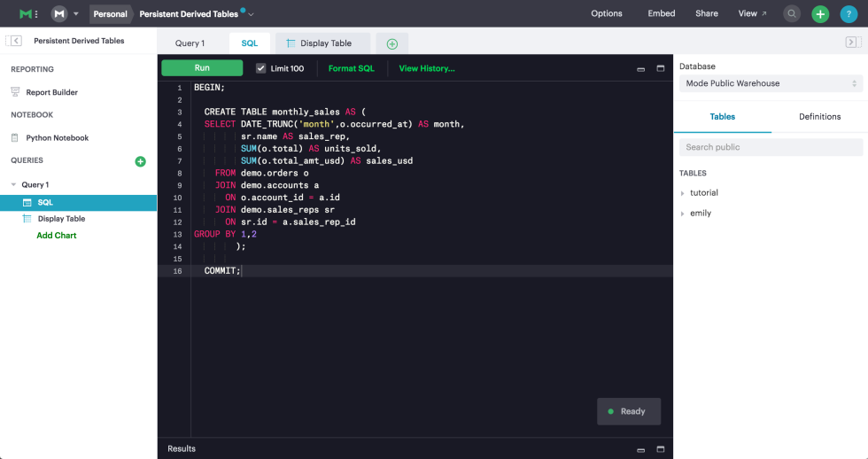Click the GROUP BY 1,2 code line
Screen dimensions: 868x459
(x=225, y=234)
